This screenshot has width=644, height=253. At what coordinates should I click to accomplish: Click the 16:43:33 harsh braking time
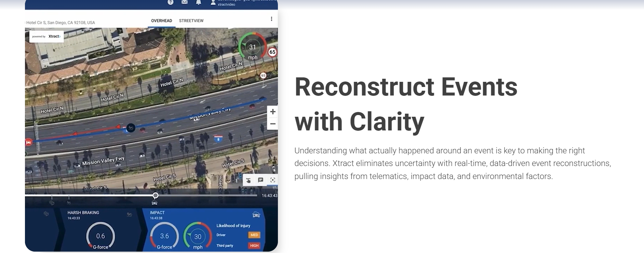point(74,218)
